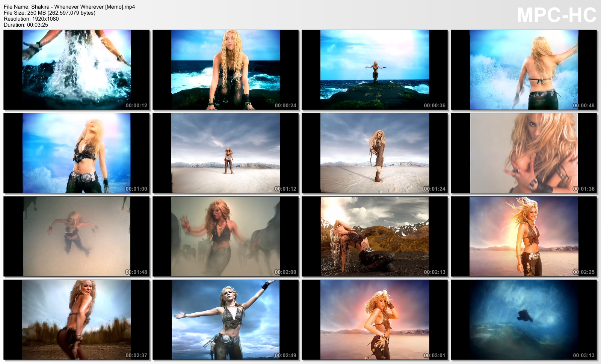Click the thumbnail stamped 00:00:48
The width and height of the screenshot is (601, 364).
pos(524,70)
